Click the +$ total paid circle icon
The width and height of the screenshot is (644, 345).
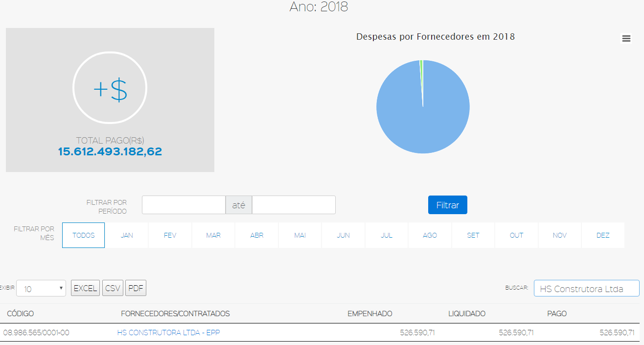coord(110,88)
